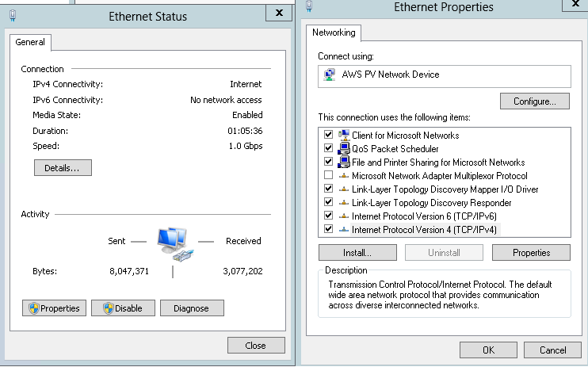Click the File and Printer Sharing icon
588x367 pixels.
coord(344,162)
